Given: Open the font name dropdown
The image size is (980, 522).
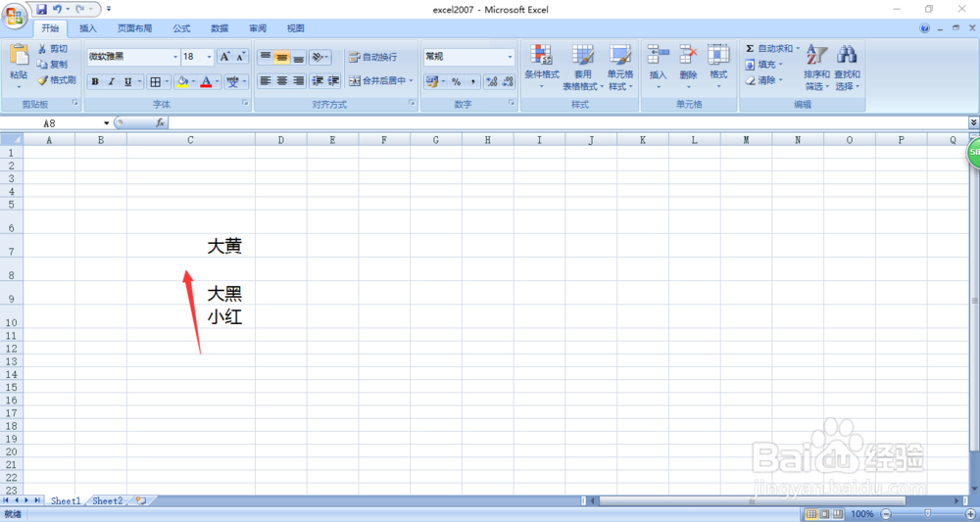Looking at the screenshot, I should [175, 57].
